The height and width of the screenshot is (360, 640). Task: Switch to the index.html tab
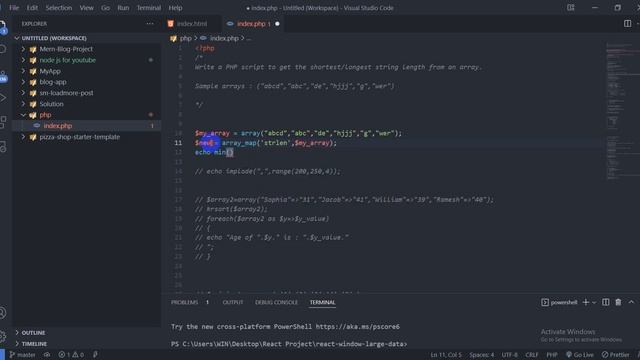192,24
